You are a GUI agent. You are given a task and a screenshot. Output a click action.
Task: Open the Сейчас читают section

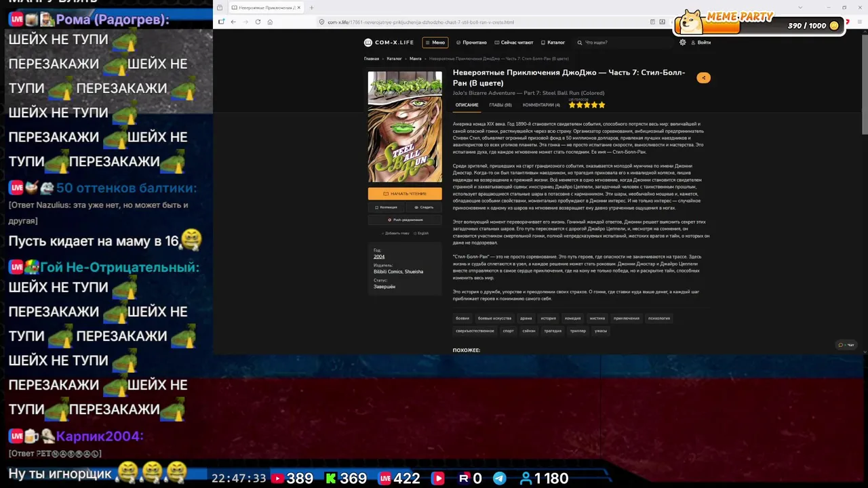pyautogui.click(x=514, y=42)
